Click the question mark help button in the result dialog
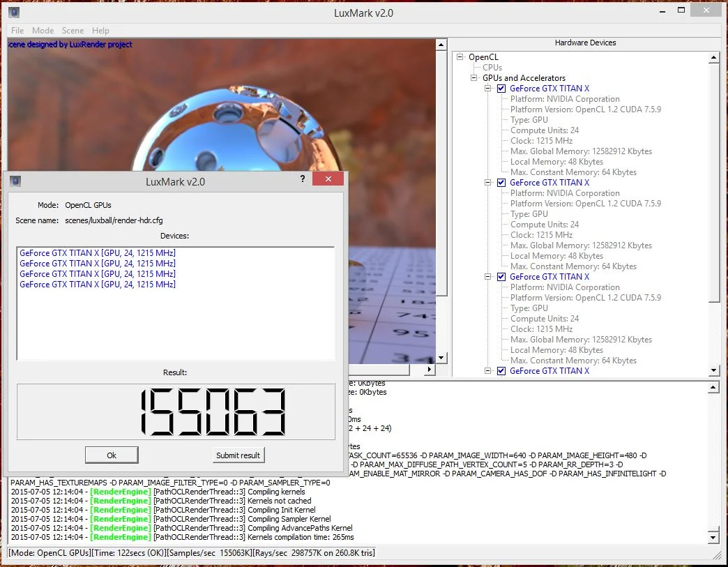 (303, 179)
